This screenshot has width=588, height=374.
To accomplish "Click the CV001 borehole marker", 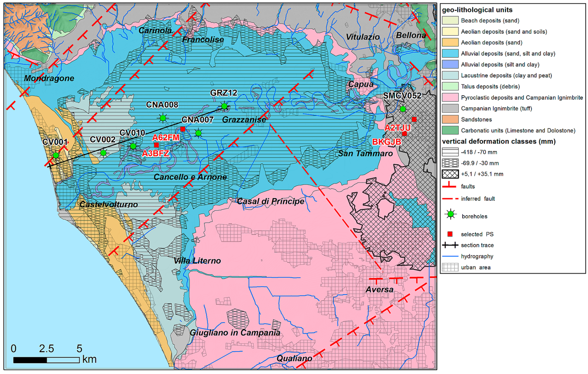I will point(56,155).
